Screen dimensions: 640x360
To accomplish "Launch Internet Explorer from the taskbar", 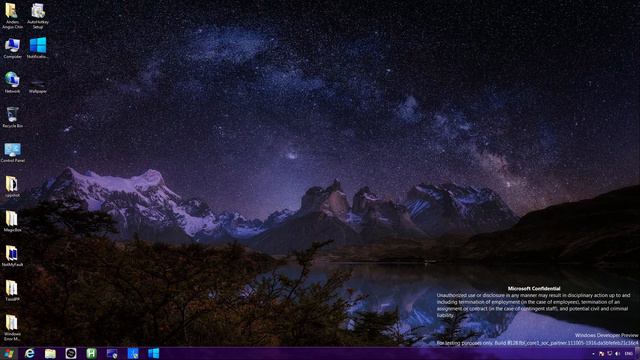I will coord(29,353).
